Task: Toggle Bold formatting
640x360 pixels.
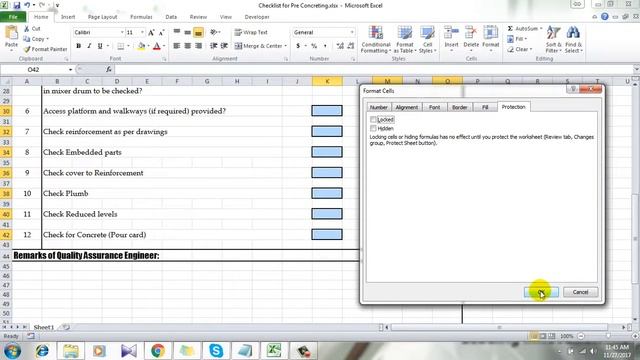Action: pyautogui.click(x=78, y=46)
